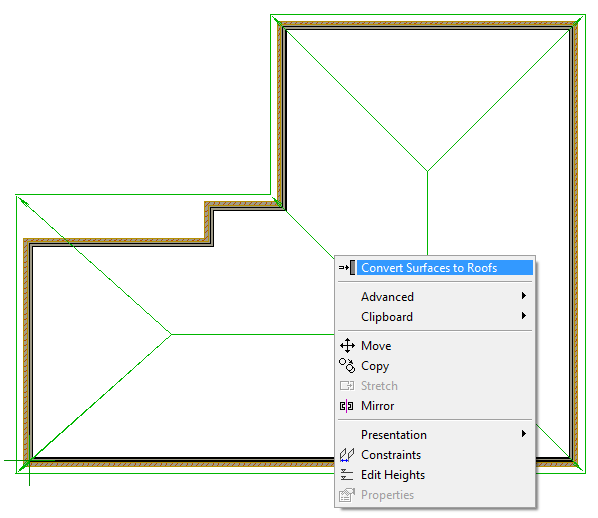Click the roof ridge apex in upper section
The width and height of the screenshot is (598, 518).
tap(427, 171)
